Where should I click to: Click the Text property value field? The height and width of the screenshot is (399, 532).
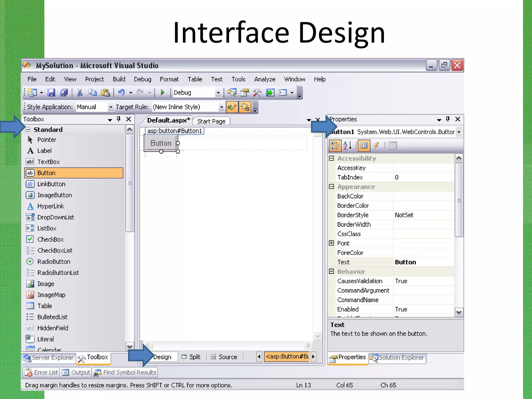(424, 262)
